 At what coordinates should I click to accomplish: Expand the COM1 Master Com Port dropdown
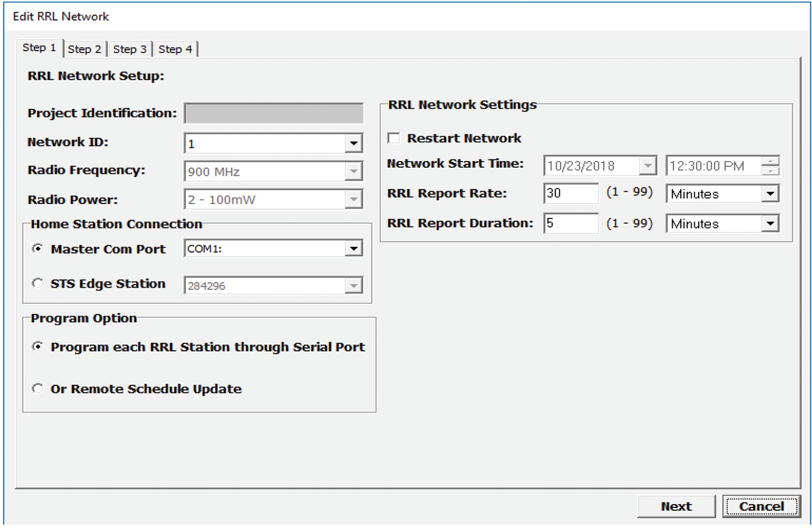coord(354,248)
